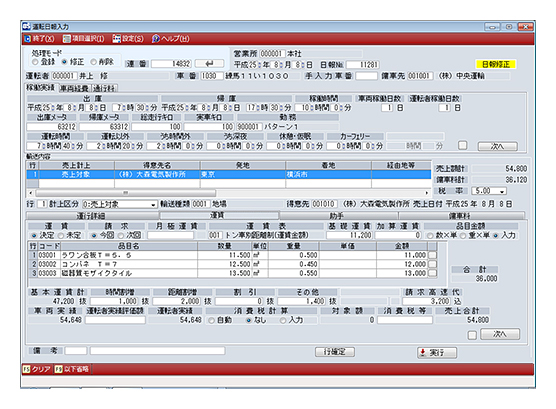Click the scrollbar right arrow in 輸送内容 table
This screenshot has width=556, height=409.
tap(427, 193)
